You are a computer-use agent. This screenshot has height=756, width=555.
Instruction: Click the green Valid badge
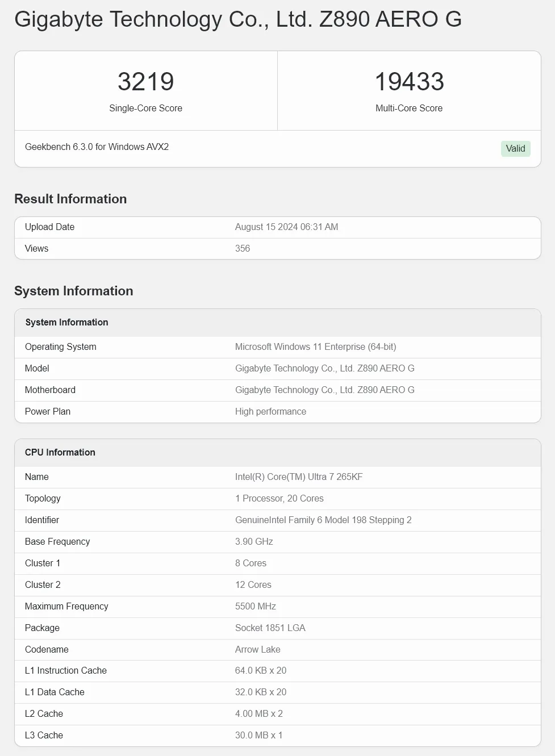click(x=515, y=149)
